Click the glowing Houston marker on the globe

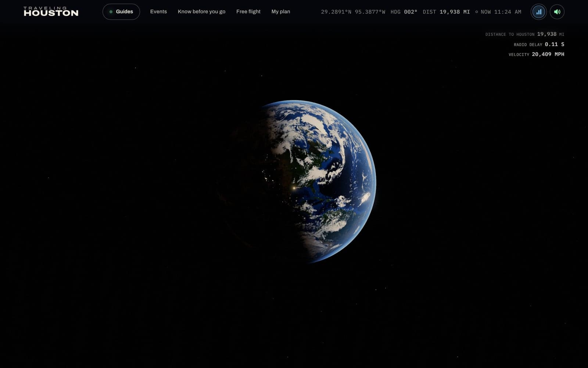click(x=294, y=188)
